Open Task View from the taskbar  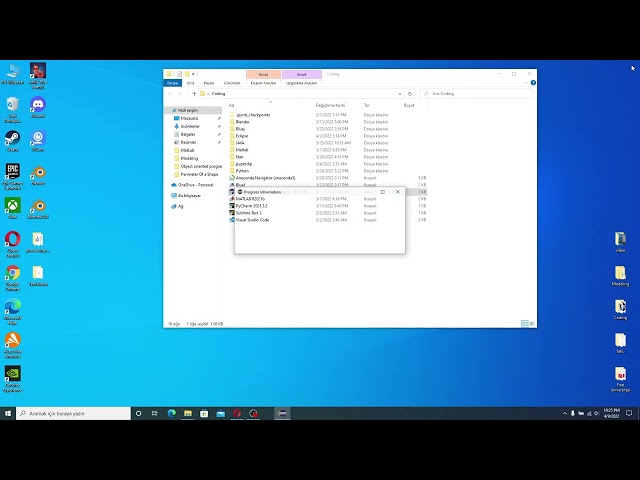(x=155, y=413)
